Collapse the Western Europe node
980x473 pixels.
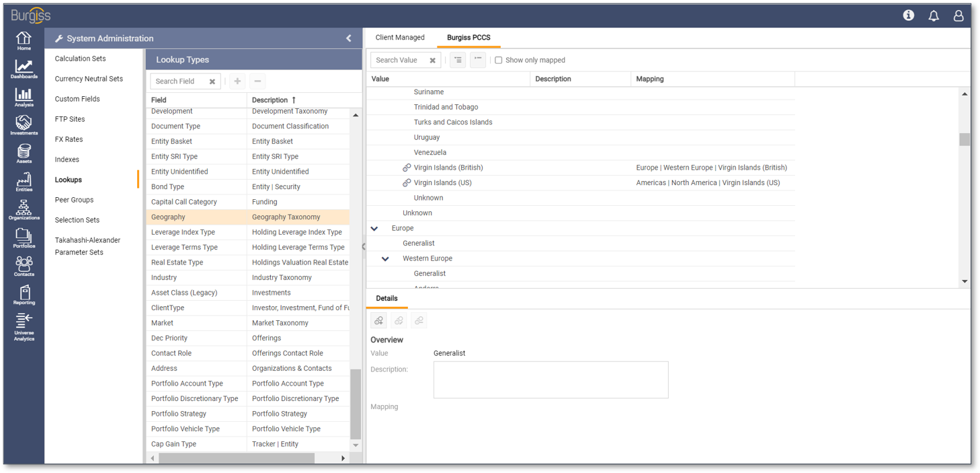[384, 258]
